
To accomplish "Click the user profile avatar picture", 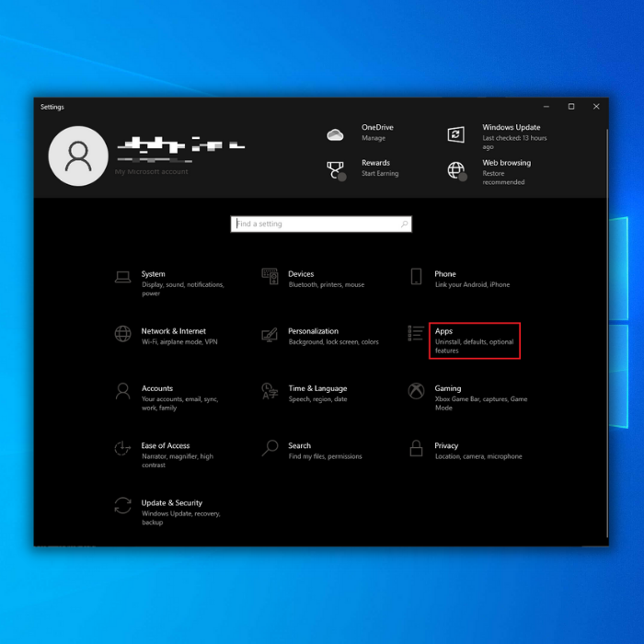I will (78, 155).
